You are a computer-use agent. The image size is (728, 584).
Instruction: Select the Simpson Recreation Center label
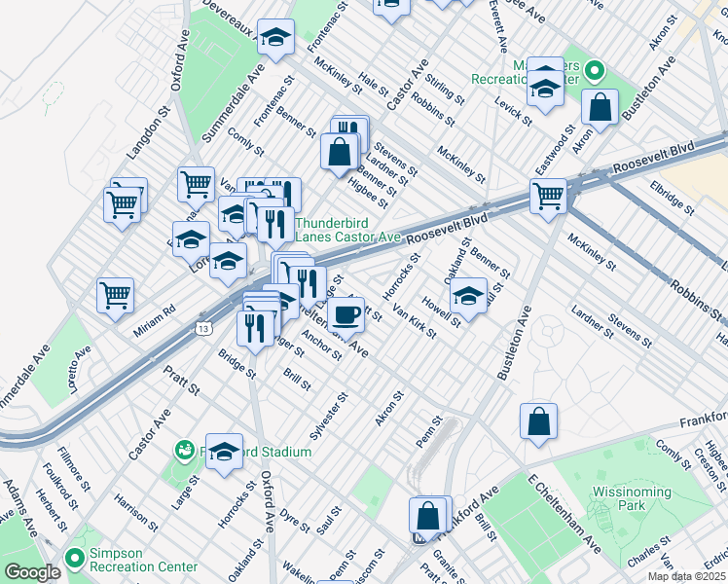[143, 560]
